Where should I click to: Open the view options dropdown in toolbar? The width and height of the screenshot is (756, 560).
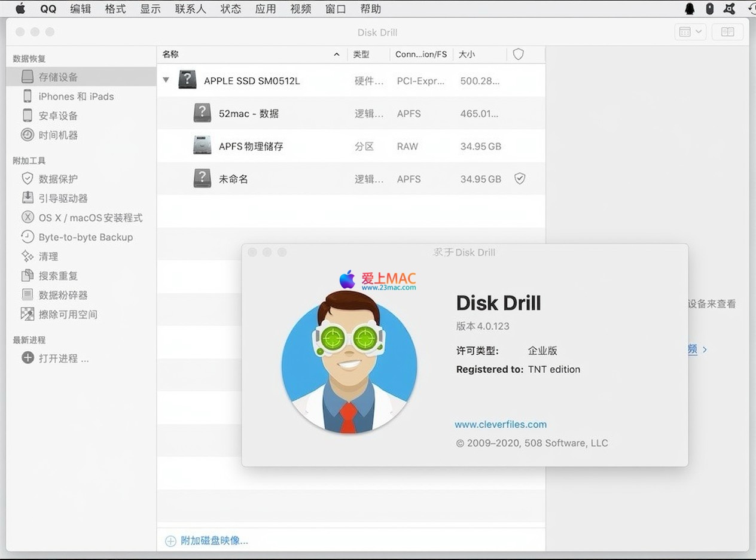(x=690, y=32)
